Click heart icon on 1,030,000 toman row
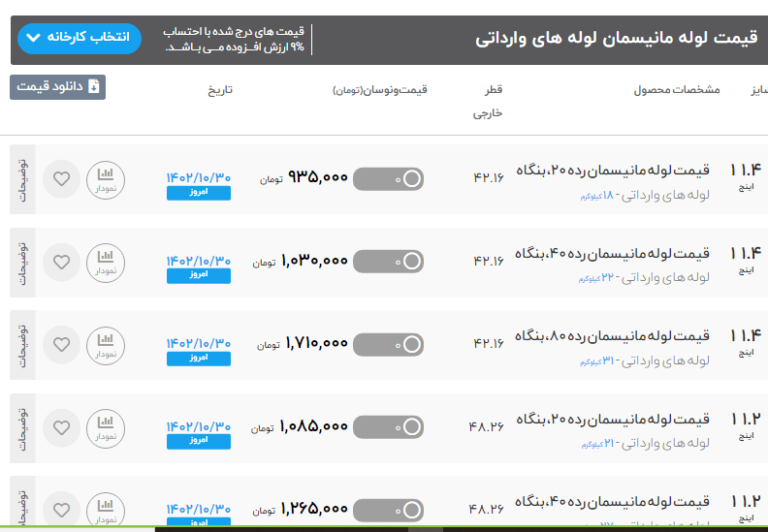The image size is (768, 532). [x=61, y=262]
